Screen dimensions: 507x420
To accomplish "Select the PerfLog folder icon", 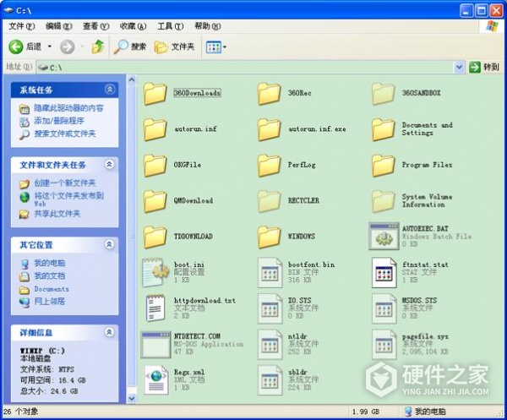I will (269, 166).
